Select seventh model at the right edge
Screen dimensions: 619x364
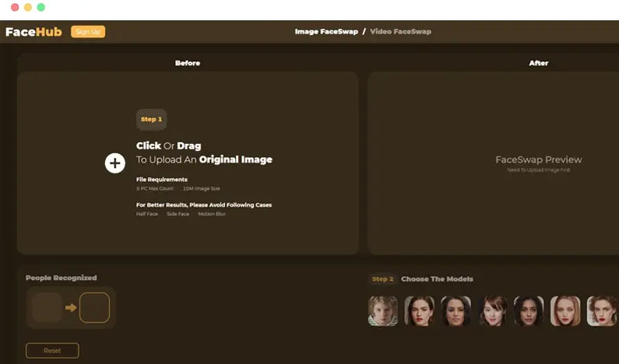pyautogui.click(x=603, y=311)
